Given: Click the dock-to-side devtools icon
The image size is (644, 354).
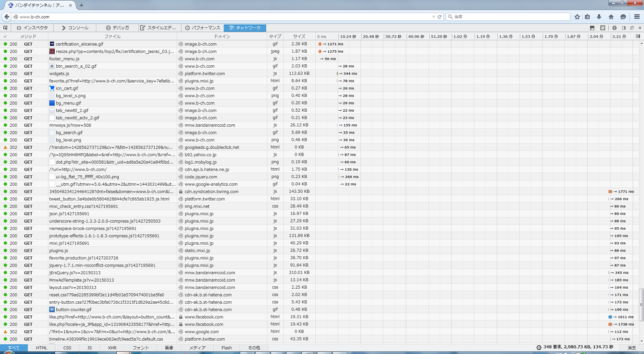Looking at the screenshot, I should coord(624,28).
